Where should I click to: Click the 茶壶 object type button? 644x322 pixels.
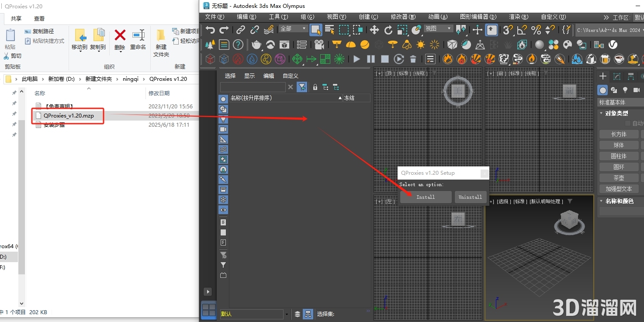tap(619, 178)
